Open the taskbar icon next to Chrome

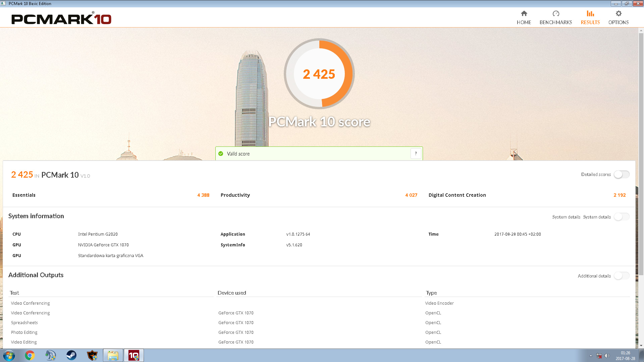[51, 355]
